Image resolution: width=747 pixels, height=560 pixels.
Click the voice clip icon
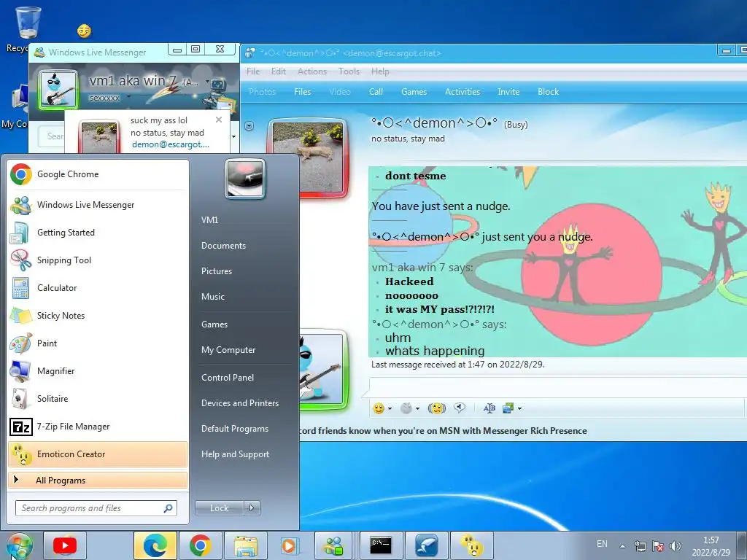[460, 408]
